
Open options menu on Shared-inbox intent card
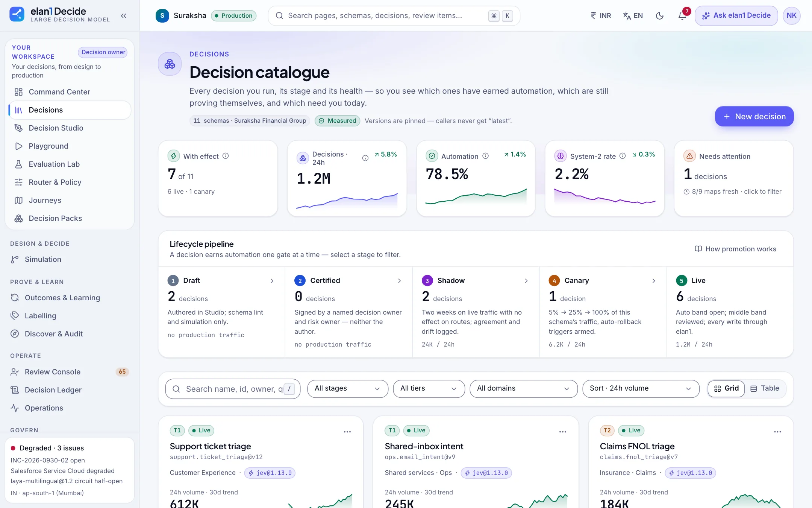coord(562,432)
